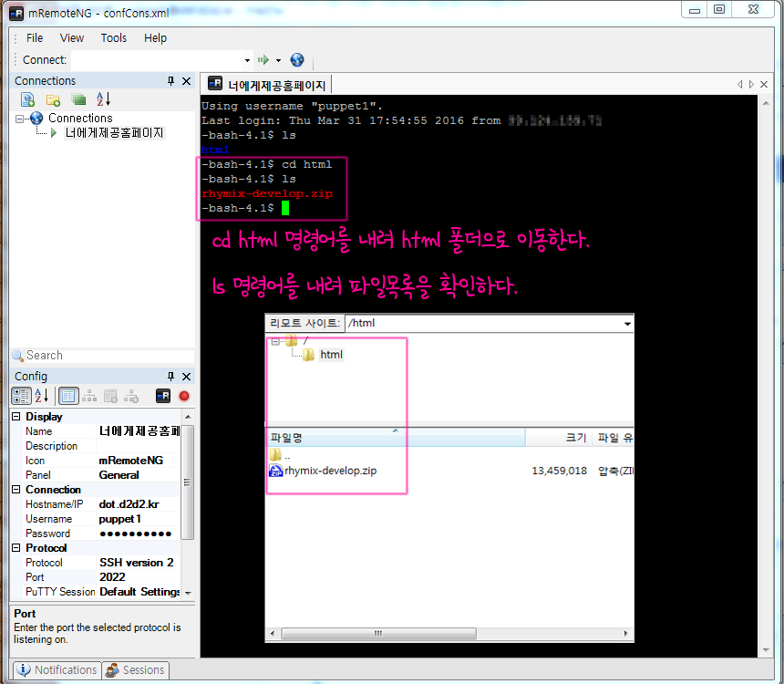Click the connection Search field
The height and width of the screenshot is (684, 784).
(x=105, y=356)
